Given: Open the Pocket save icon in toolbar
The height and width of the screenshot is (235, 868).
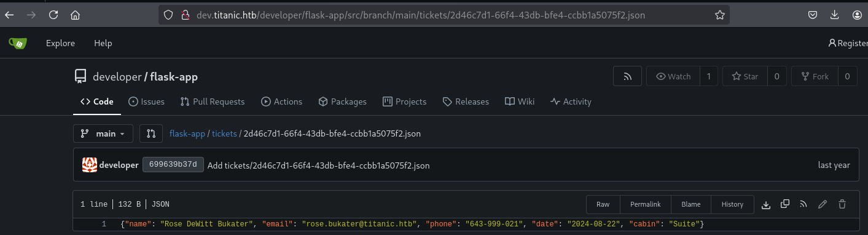Looking at the screenshot, I should pos(812,15).
